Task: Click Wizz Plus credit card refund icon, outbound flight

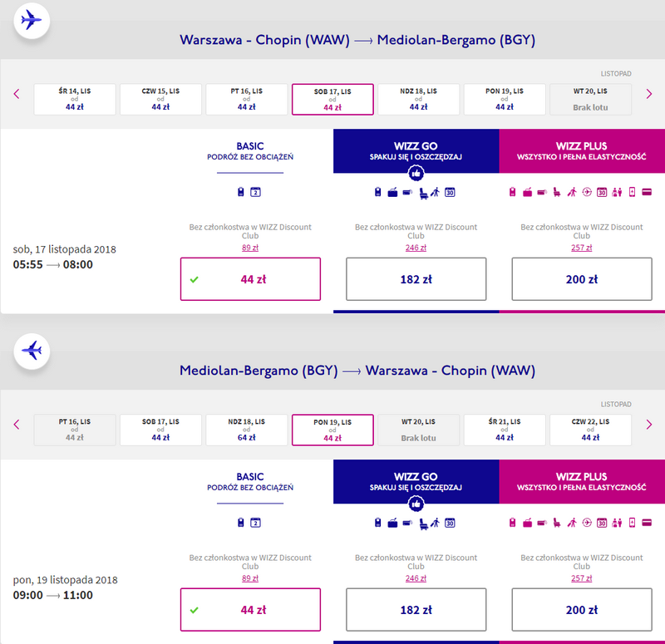Action: [x=647, y=192]
